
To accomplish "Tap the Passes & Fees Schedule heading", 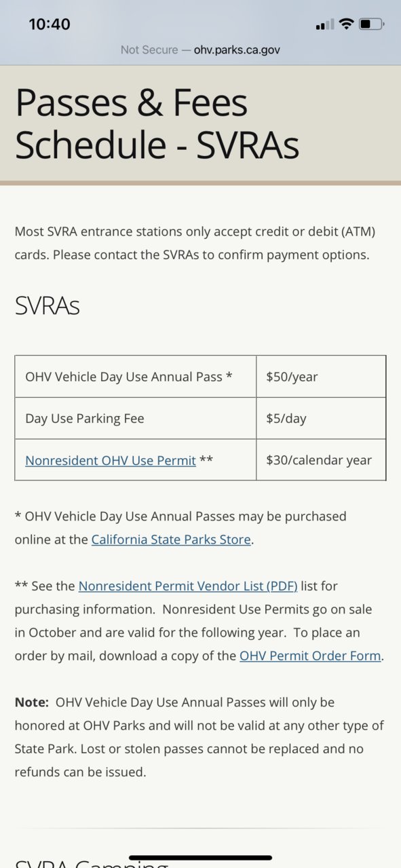I will pyautogui.click(x=157, y=124).
